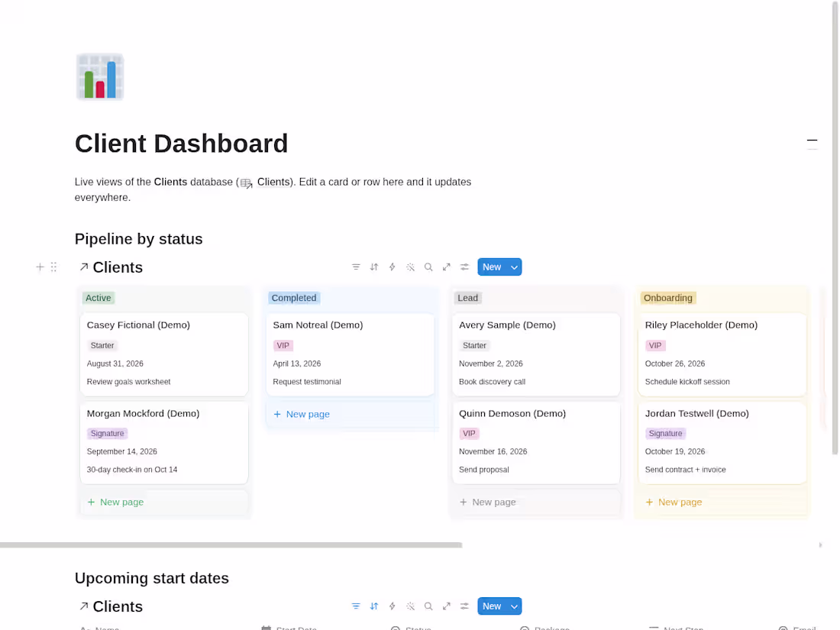Click "30-day check-in on Oct 14" text
Viewport: 840px width, 630px height.
pos(132,470)
